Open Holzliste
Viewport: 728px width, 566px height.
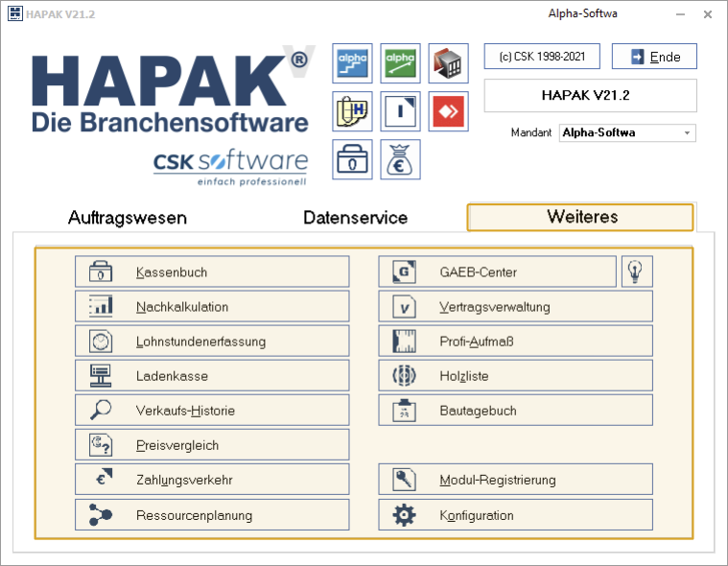tap(515, 376)
